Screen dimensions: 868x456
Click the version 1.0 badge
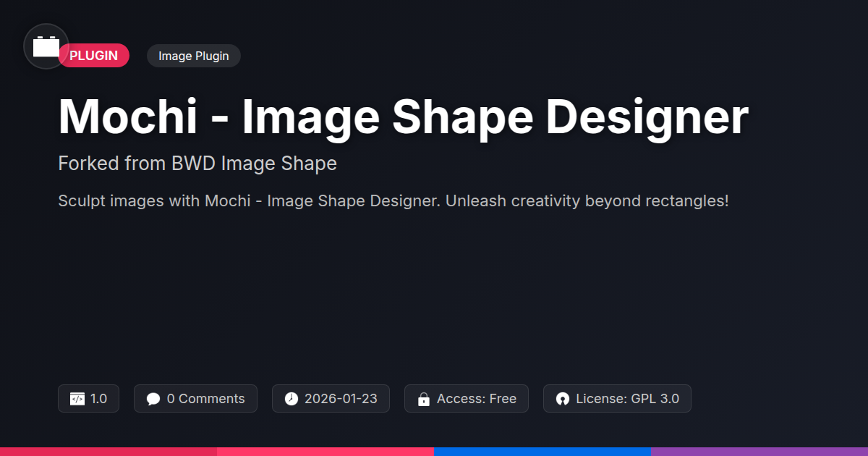(88, 399)
